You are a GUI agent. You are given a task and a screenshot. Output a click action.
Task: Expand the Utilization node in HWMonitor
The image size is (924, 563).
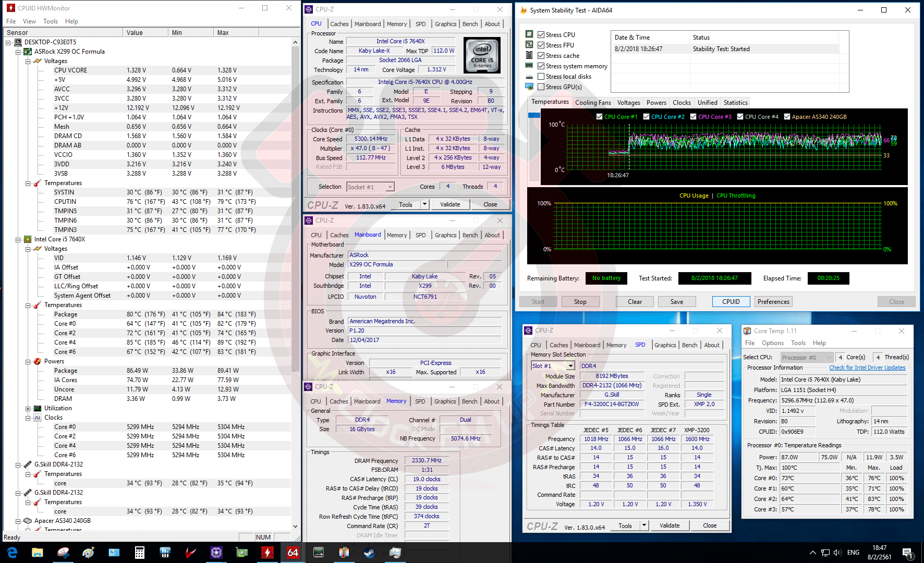point(28,409)
